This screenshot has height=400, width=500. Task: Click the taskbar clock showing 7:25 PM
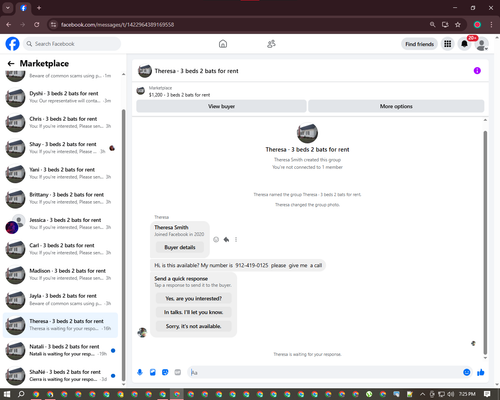(467, 394)
